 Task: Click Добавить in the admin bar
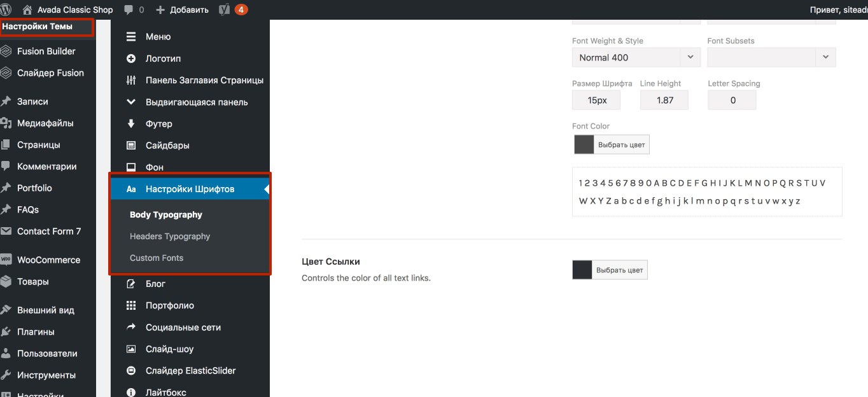(x=189, y=10)
